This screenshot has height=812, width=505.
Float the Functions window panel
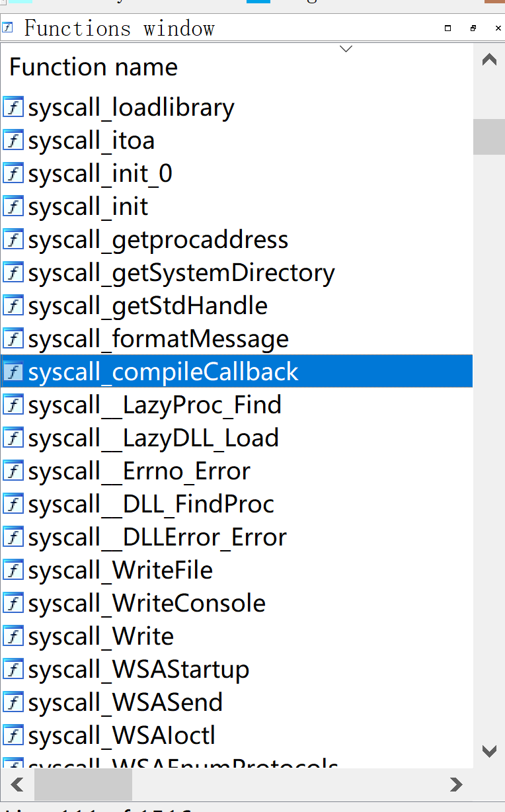tap(473, 28)
